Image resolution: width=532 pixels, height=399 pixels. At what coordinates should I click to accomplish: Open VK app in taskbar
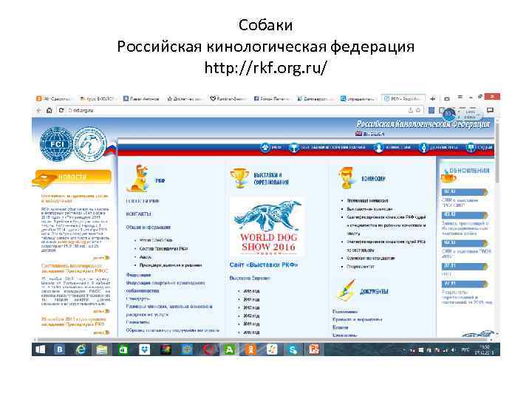[60, 349]
